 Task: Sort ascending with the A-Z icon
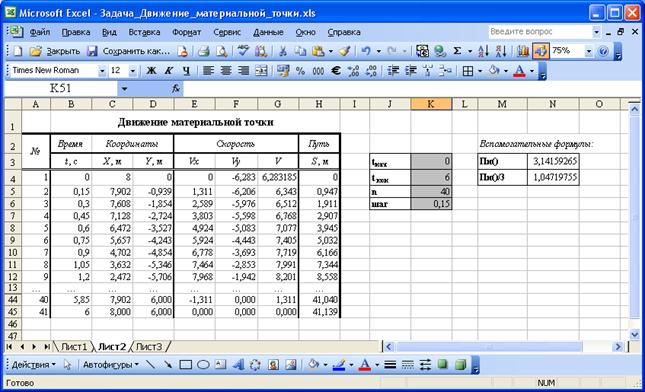483,51
